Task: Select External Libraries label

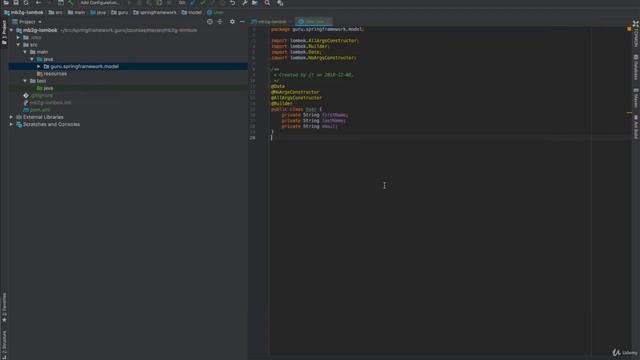Action: click(x=43, y=117)
